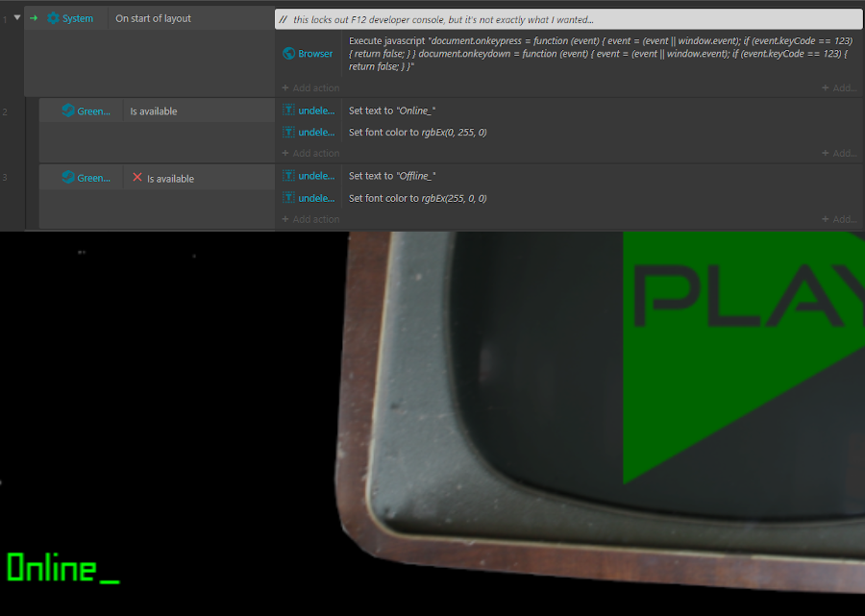Select the System gear icon in event 1
The width and height of the screenshot is (865, 616).
tap(53, 18)
